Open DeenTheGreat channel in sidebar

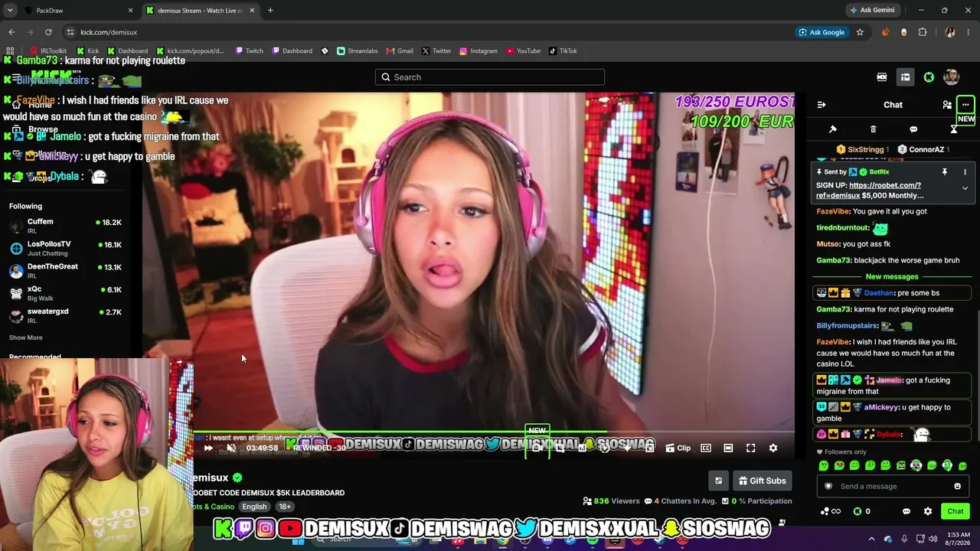pos(65,271)
